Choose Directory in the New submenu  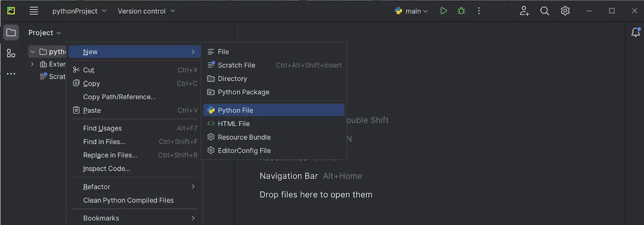pos(232,79)
